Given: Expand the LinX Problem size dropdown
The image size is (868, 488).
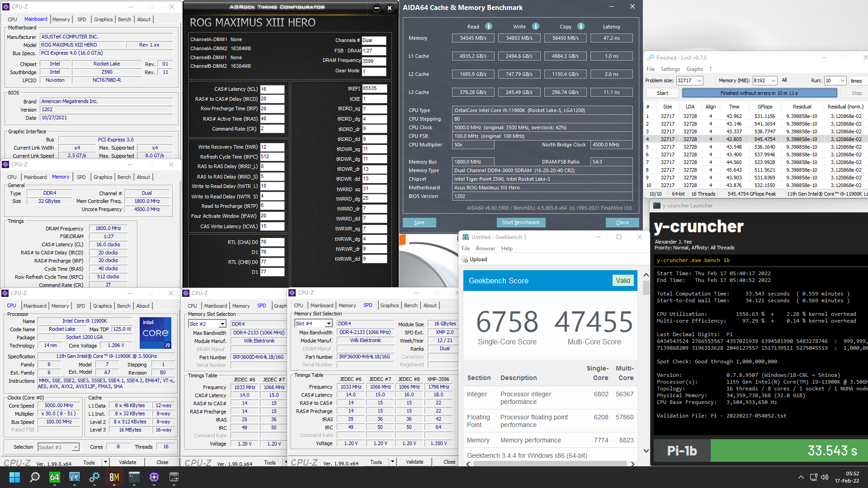Looking at the screenshot, I should tap(699, 80).
